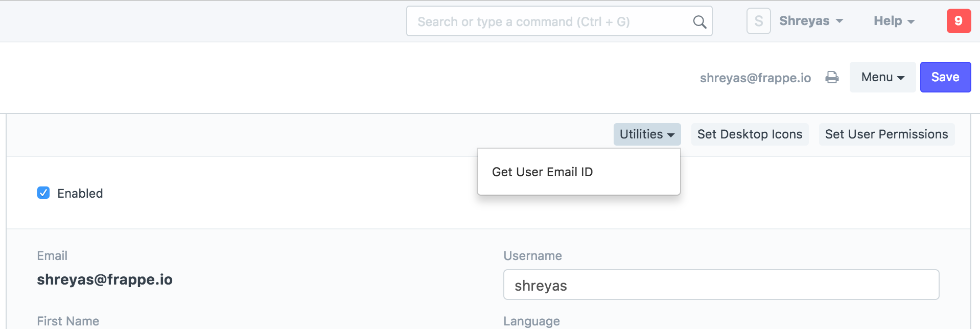Image resolution: width=980 pixels, height=329 pixels.
Task: Click Set Desktop Icons button
Action: [x=749, y=134]
